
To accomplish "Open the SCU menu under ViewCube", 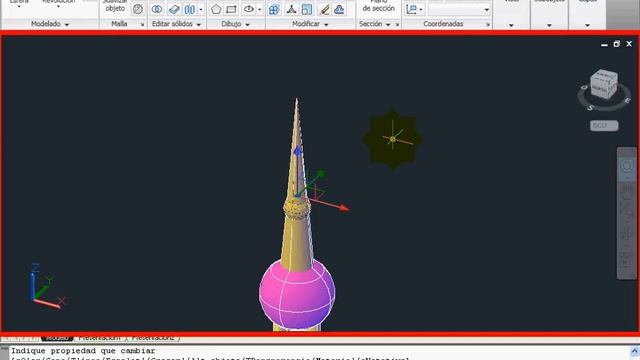I will pyautogui.click(x=604, y=126).
